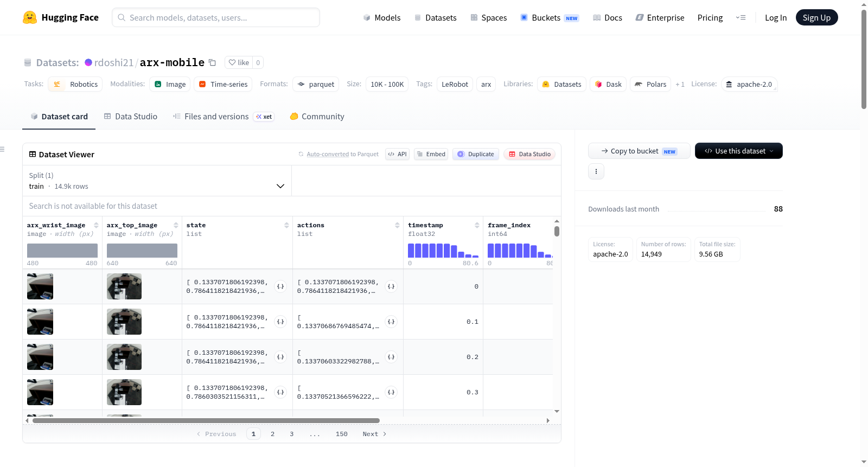Click the LeRobot tag
Screen dimensions: 868x467
455,84
